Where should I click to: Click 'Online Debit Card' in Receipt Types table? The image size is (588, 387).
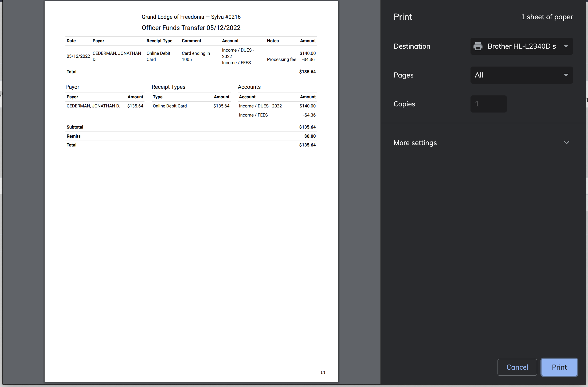170,106
